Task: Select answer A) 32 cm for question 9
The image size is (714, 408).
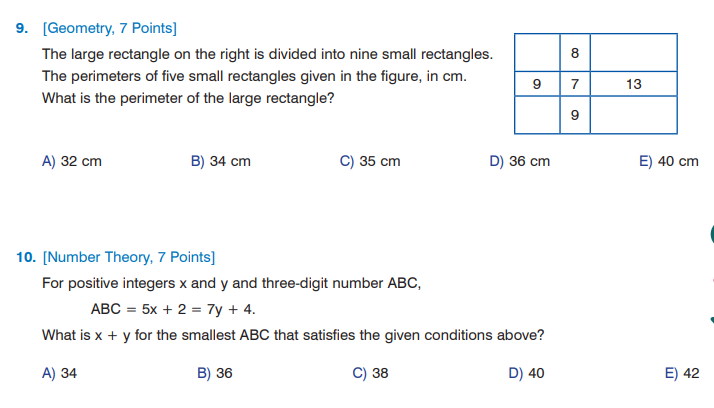Action: (71, 161)
